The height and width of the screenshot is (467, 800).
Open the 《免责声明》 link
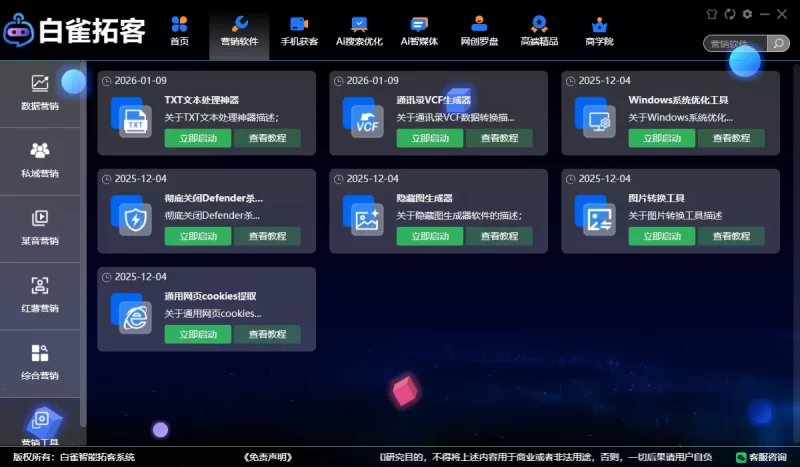(x=268, y=457)
